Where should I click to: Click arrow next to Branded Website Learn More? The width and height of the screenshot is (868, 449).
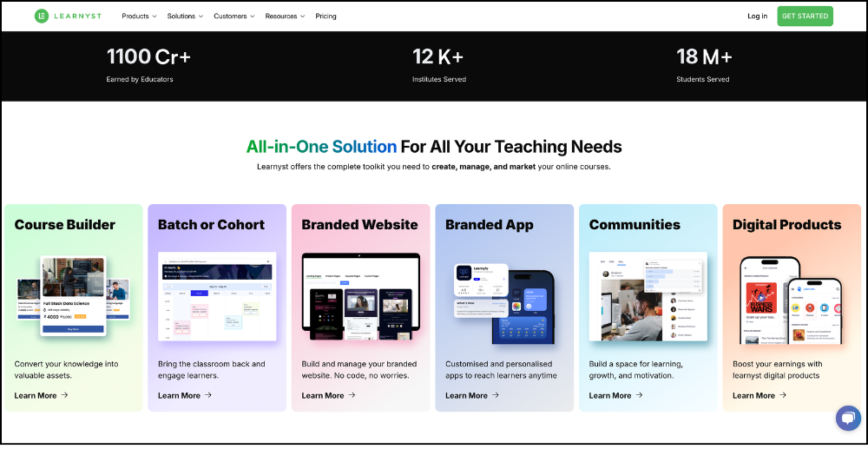point(352,395)
